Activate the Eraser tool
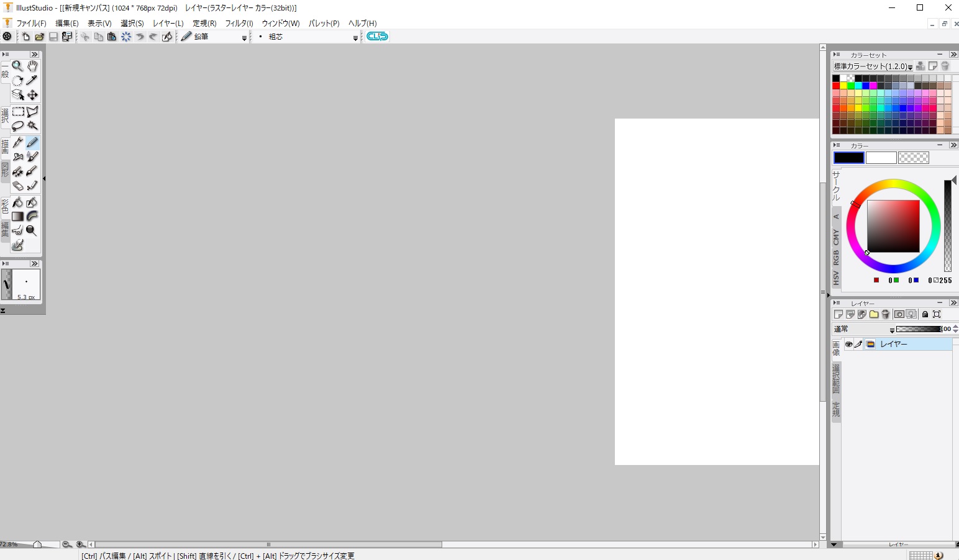Viewport: 959px width, 560px height. (x=17, y=186)
